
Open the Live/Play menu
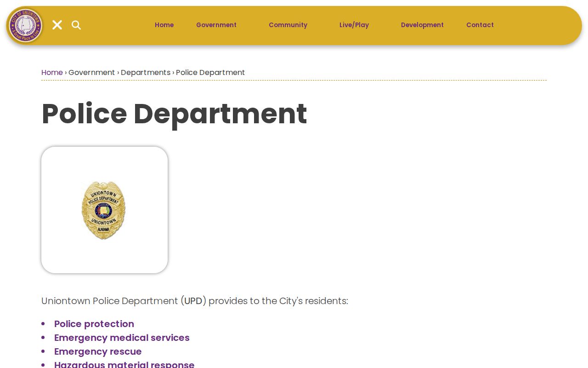point(354,25)
